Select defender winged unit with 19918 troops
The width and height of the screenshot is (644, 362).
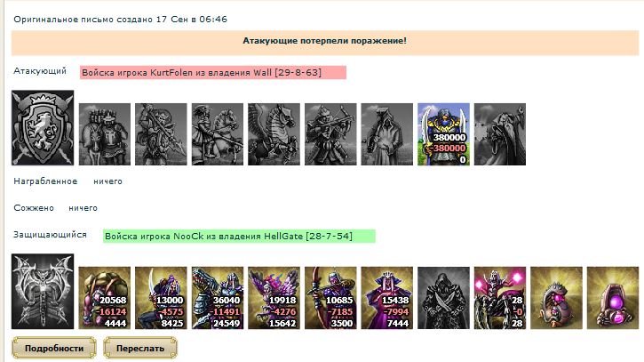[x=274, y=298]
